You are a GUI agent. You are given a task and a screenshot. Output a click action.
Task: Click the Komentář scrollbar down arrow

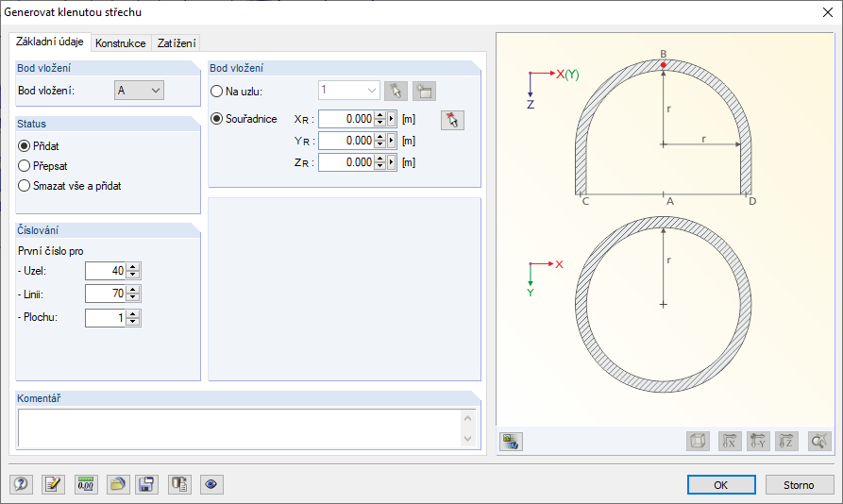(467, 439)
